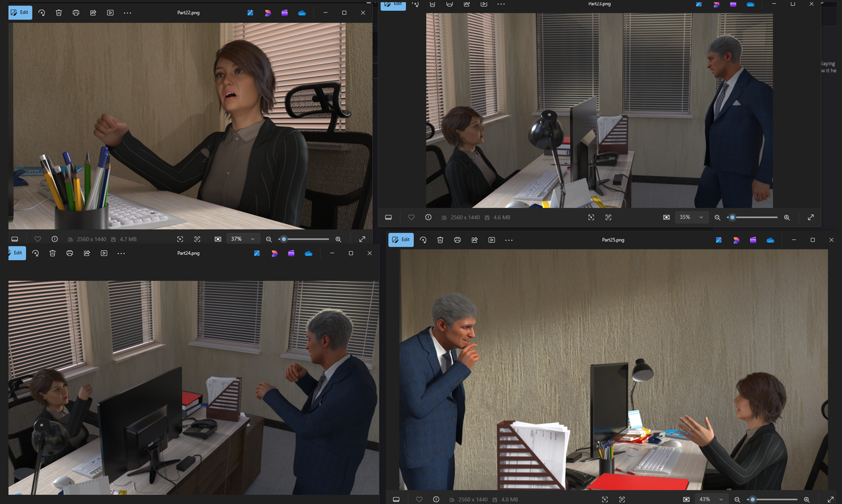Open Paint from the Part22.png window

click(x=250, y=12)
